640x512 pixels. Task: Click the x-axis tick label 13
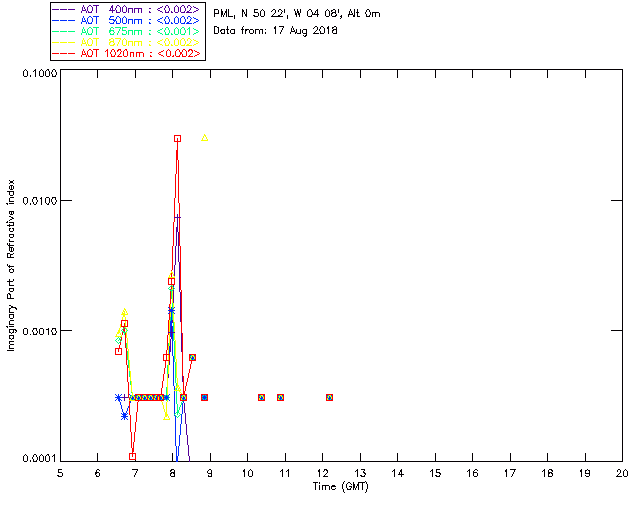click(360, 473)
